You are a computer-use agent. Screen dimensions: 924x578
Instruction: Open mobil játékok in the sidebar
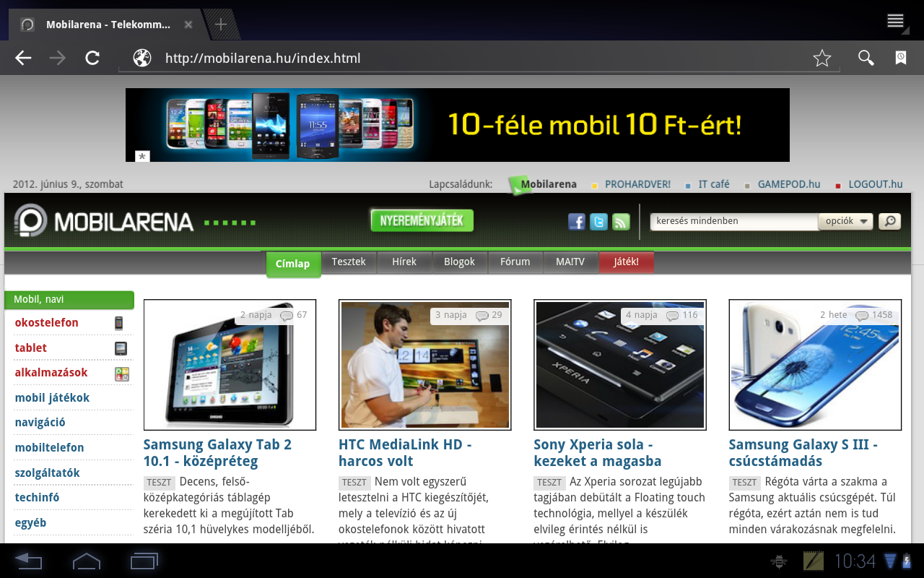52,398
